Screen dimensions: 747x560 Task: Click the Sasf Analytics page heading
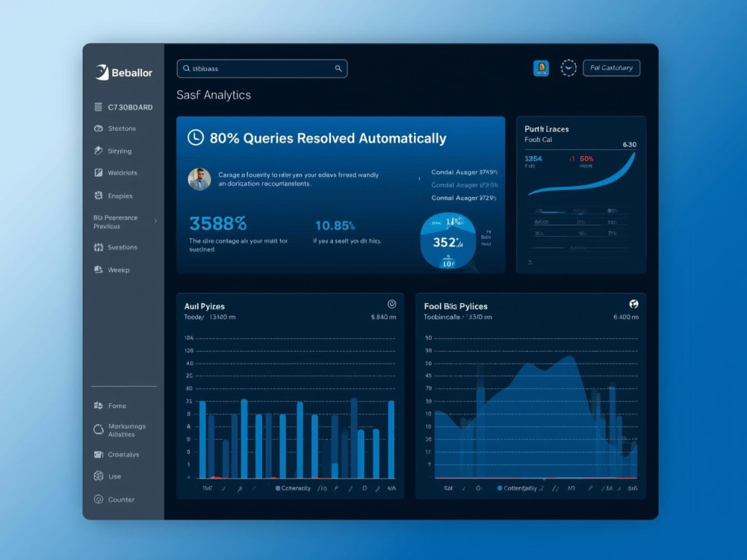click(214, 95)
